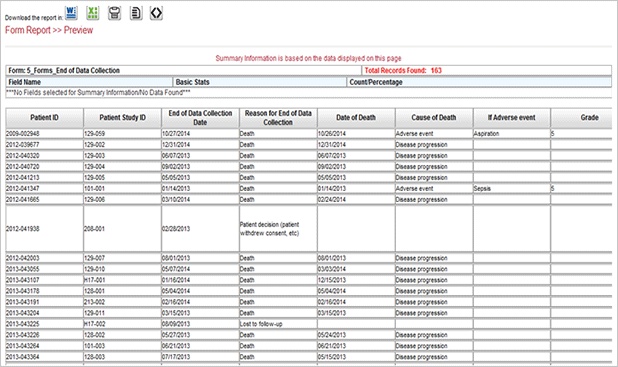This screenshot has height=367, width=618.
Task: Click Total Records Found: 163 text
Action: pyautogui.click(x=403, y=71)
